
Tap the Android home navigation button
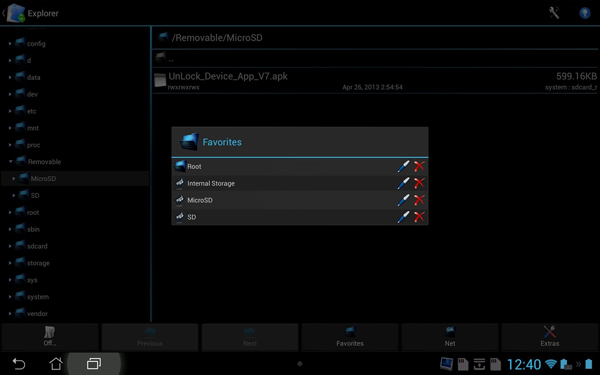point(56,364)
